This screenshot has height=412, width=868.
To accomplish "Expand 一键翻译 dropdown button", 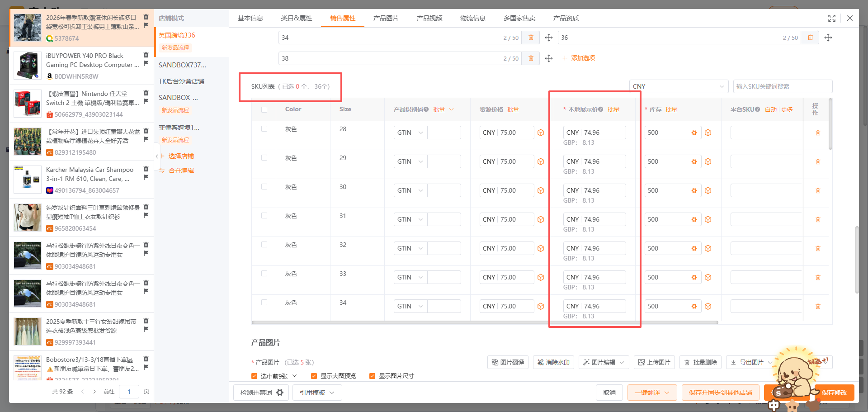I will pyautogui.click(x=652, y=393).
